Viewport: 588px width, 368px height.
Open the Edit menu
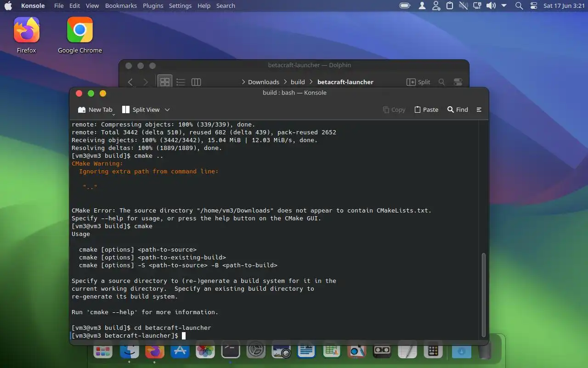[75, 6]
